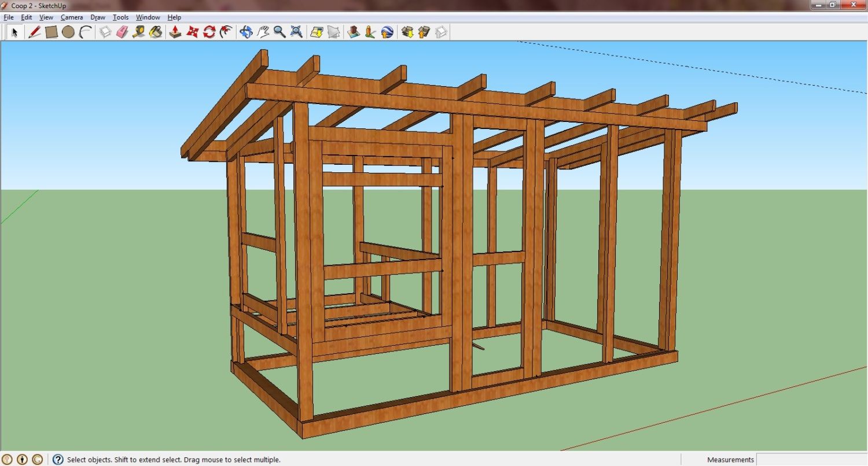Open the Camera menu
This screenshot has width=868, height=466.
coord(72,17)
